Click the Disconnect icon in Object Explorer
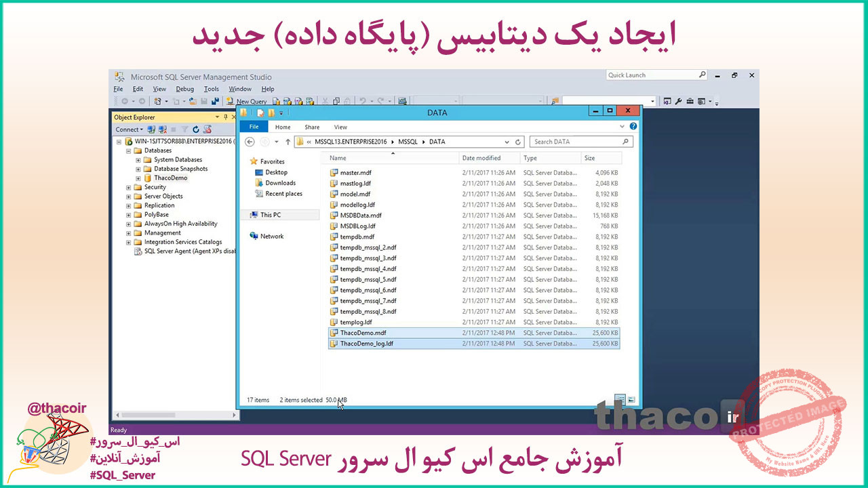This screenshot has height=488, width=868. (163, 129)
